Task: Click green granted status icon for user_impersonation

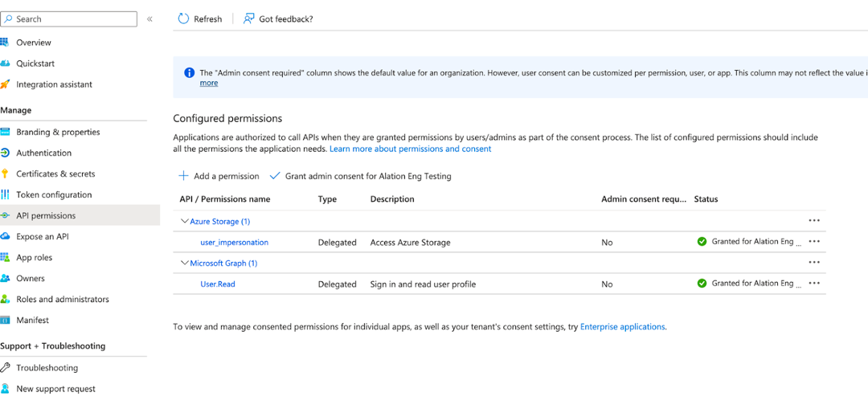Action: pos(702,241)
